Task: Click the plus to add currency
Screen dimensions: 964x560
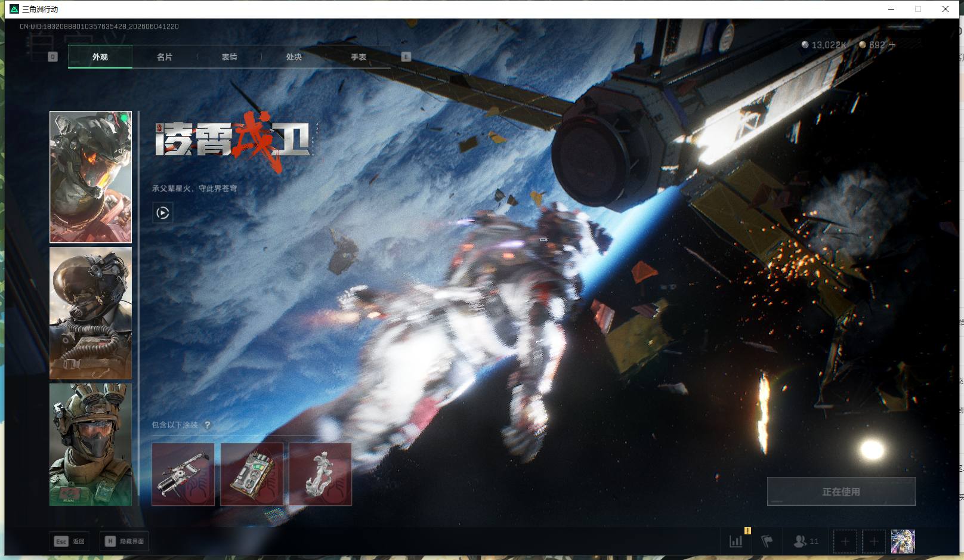Action: pyautogui.click(x=892, y=45)
